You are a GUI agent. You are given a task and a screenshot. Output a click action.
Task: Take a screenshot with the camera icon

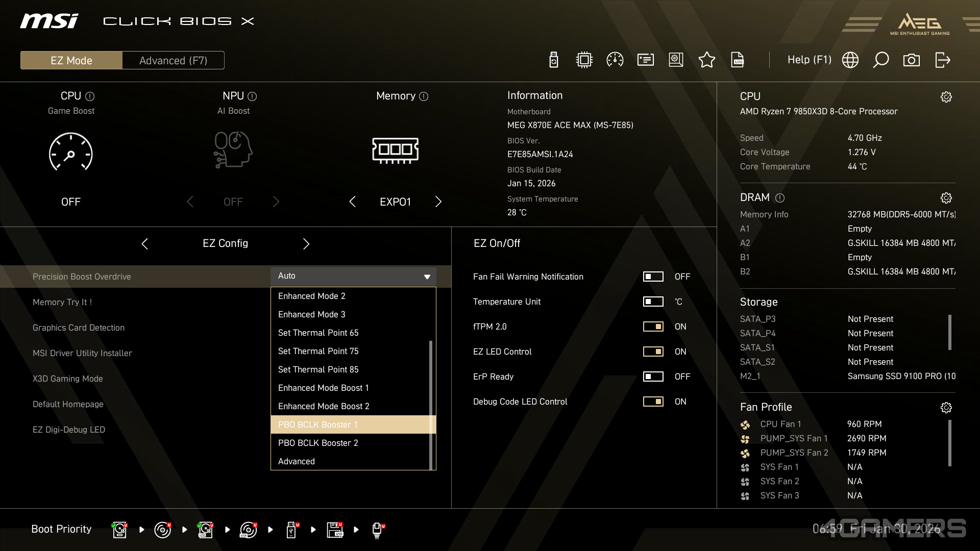pyautogui.click(x=912, y=60)
